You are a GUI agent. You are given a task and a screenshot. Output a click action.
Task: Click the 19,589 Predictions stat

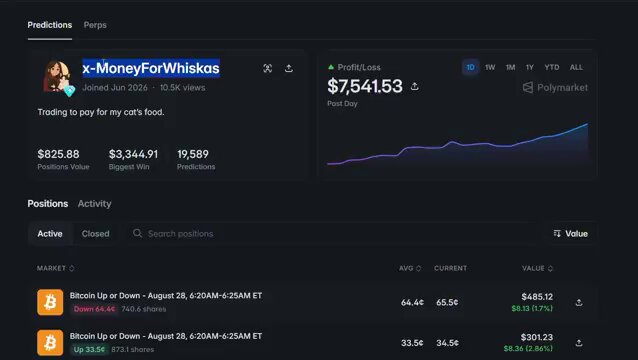coord(196,159)
